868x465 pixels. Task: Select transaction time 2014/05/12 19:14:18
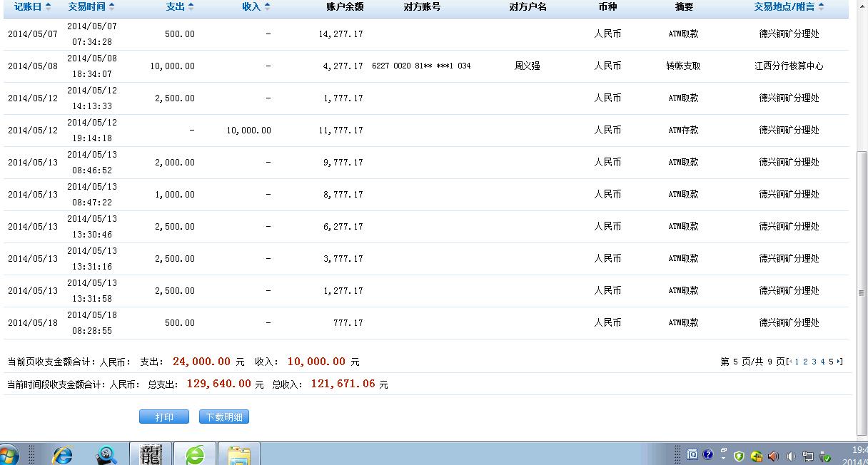pyautogui.click(x=92, y=131)
